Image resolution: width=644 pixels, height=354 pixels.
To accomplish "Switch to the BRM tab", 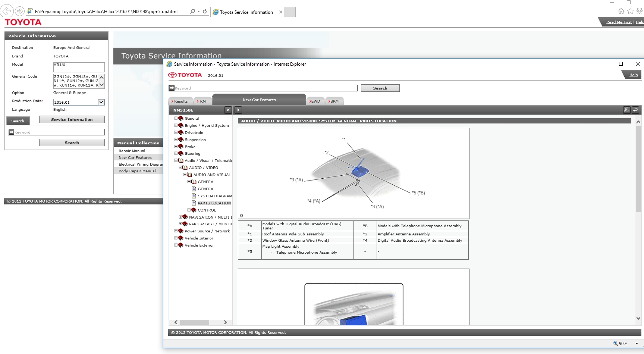I will (334, 101).
